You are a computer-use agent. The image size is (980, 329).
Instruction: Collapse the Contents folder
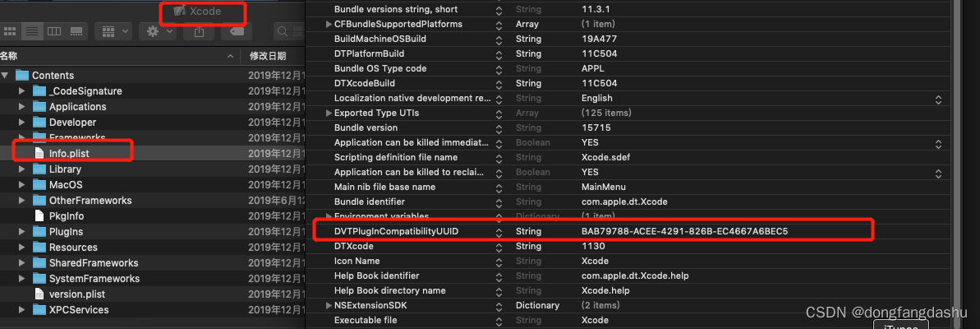click(x=5, y=75)
